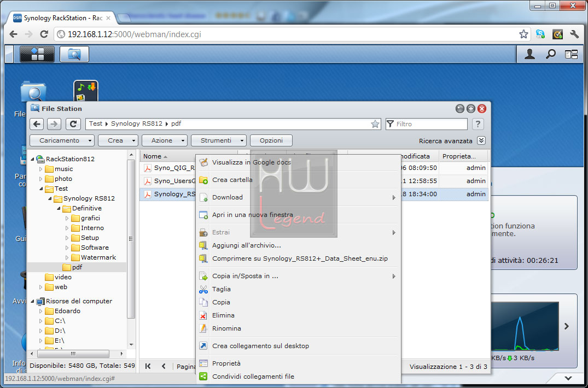Click the 'Proprieta...' column header
This screenshot has width=588, height=388.
point(463,156)
